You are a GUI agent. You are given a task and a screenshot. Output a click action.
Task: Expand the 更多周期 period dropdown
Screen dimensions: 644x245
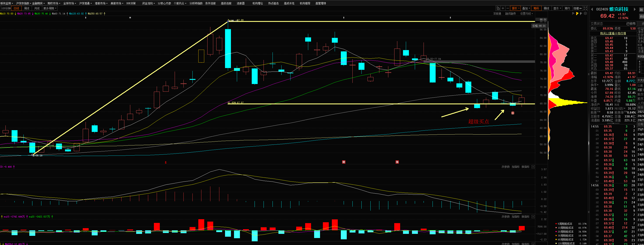[x=50, y=8]
